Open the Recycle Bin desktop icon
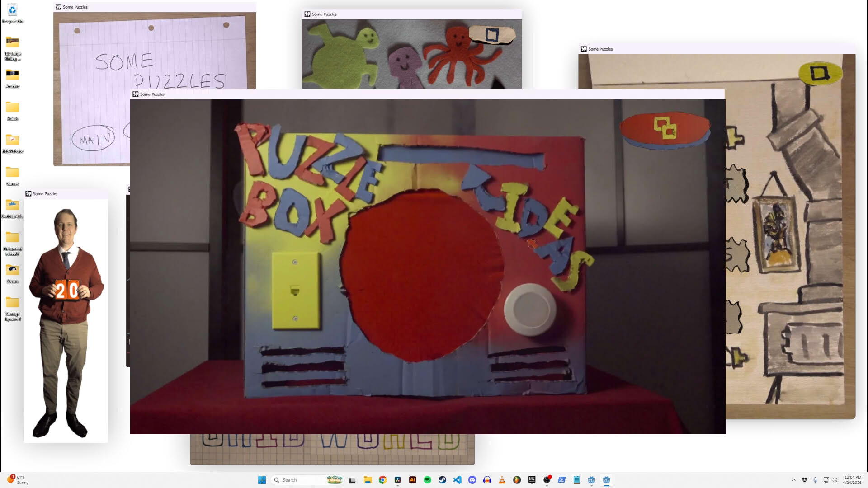 pyautogui.click(x=13, y=14)
